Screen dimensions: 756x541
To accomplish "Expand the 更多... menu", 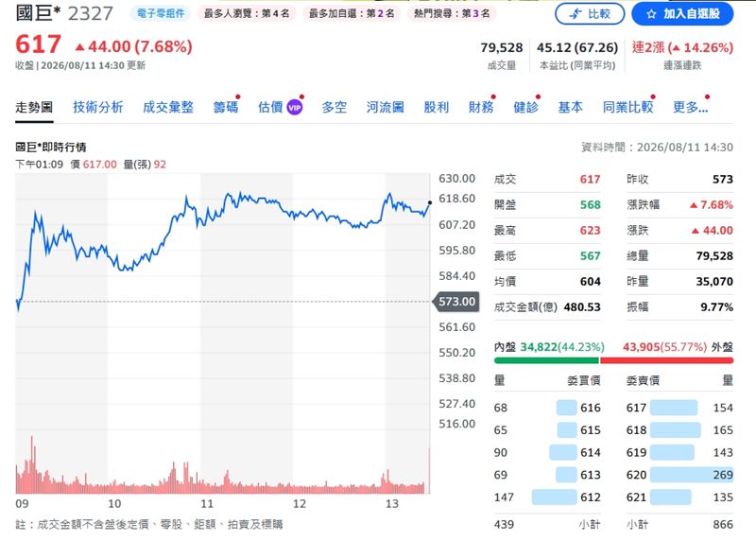I will pos(691,107).
